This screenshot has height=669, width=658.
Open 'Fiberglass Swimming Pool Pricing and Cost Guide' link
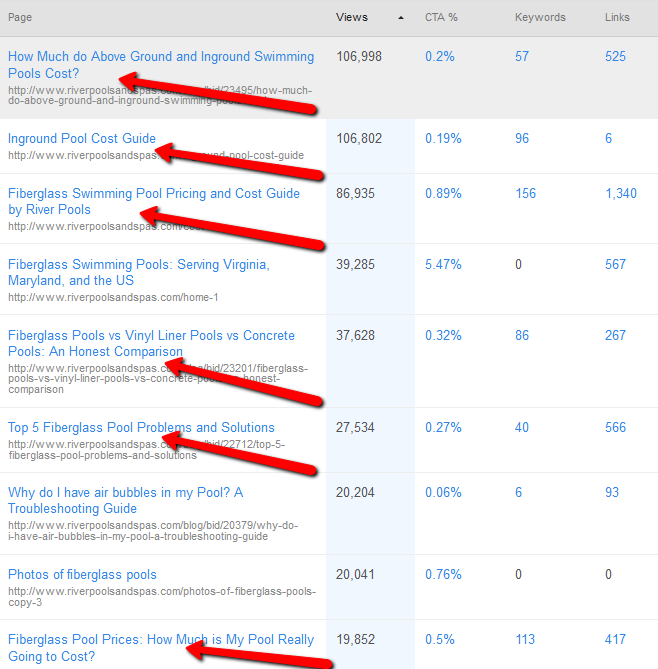click(153, 194)
